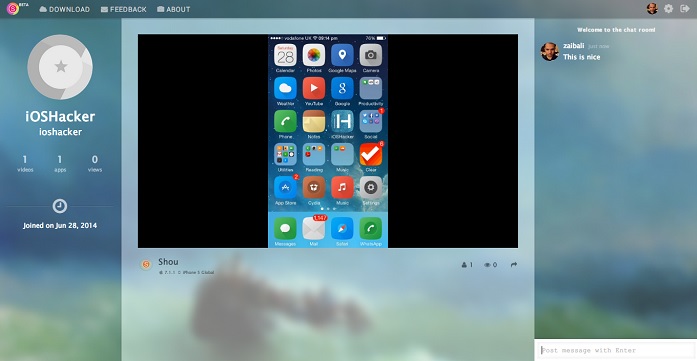The height and width of the screenshot is (361, 697).
Task: Open zaibali's chat avatar
Action: (549, 52)
